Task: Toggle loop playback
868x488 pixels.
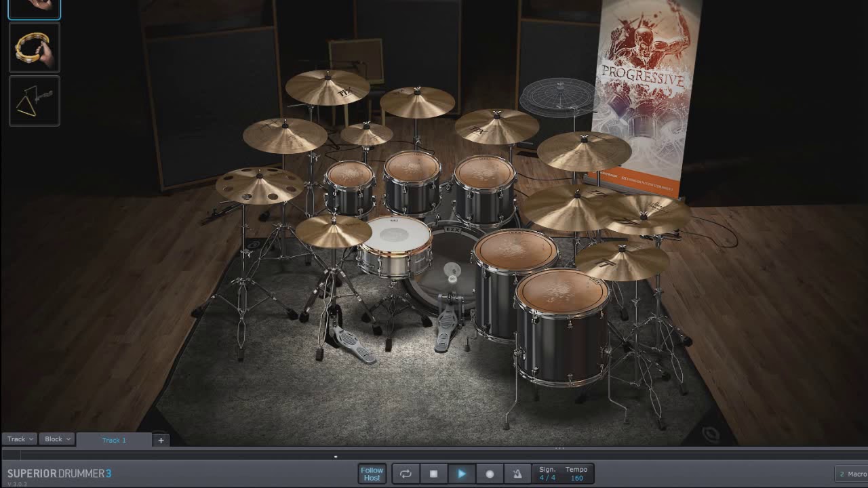Action: coord(406,474)
